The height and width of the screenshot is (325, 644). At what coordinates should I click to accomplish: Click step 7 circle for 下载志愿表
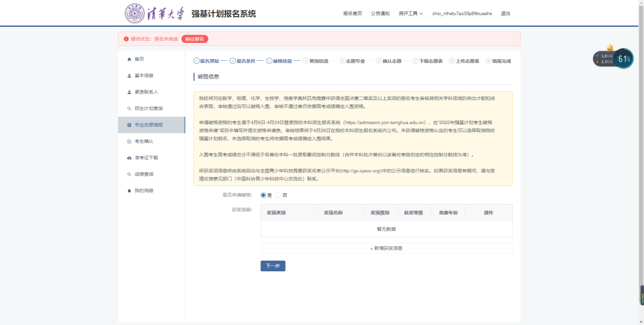[415, 61]
